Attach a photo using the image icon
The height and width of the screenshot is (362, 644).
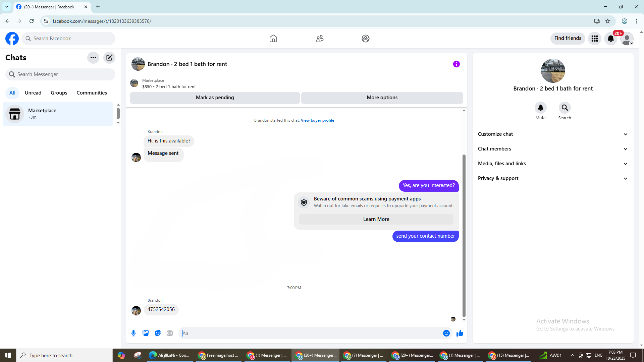(146, 333)
